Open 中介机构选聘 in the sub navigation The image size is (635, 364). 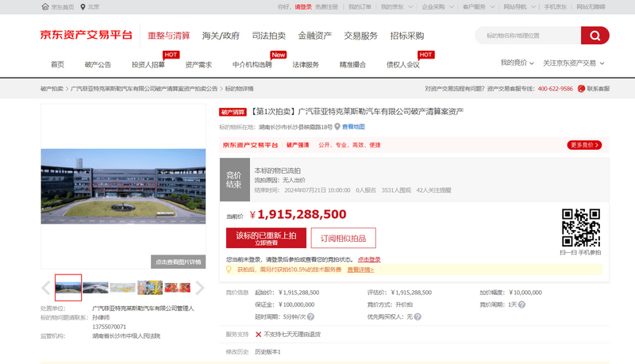252,64
